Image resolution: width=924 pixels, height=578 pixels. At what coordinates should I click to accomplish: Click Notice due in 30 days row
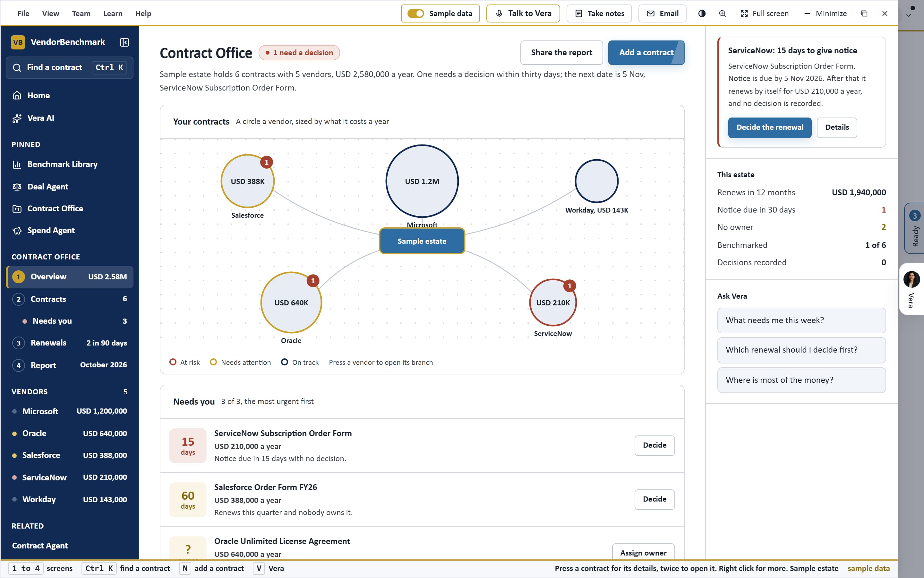801,210
